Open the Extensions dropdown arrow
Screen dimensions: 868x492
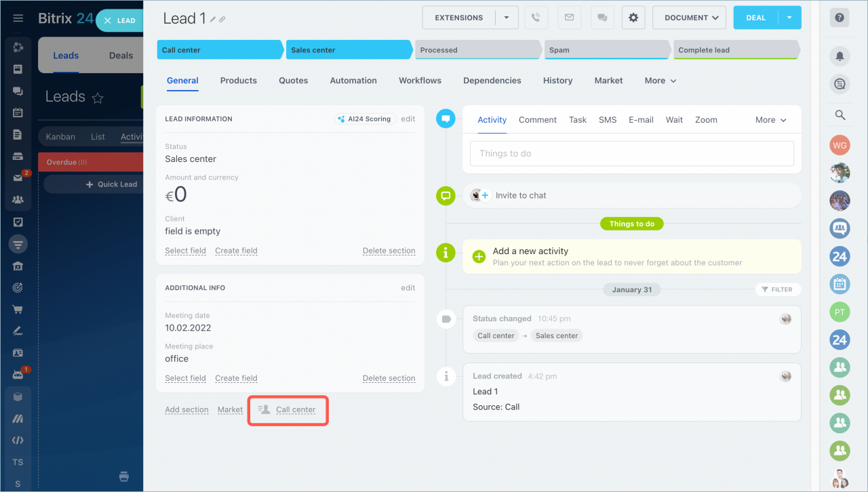[507, 18]
